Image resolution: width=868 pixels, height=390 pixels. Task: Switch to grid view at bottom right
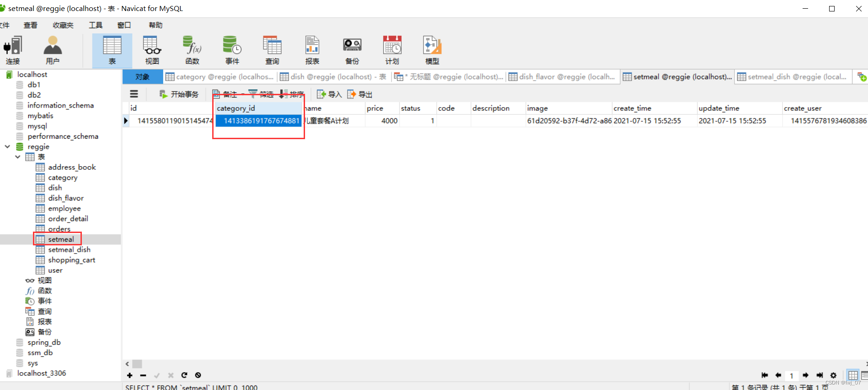coord(852,375)
